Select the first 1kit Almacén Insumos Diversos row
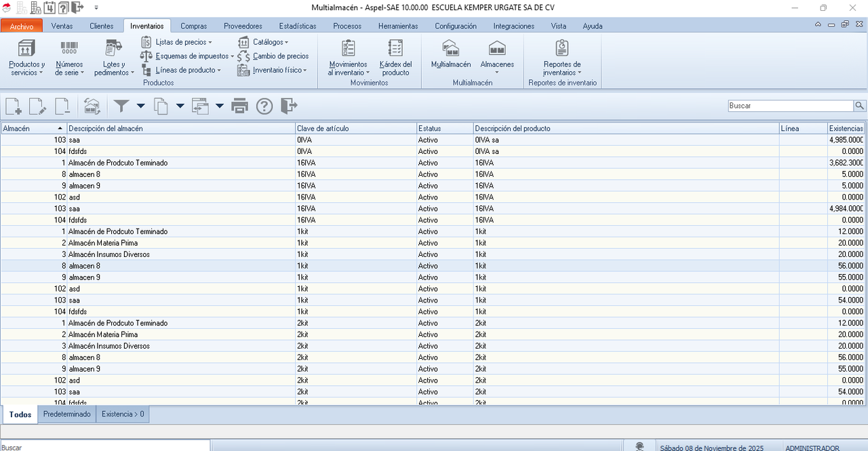Image resolution: width=868 pixels, height=451 pixels. click(433, 254)
